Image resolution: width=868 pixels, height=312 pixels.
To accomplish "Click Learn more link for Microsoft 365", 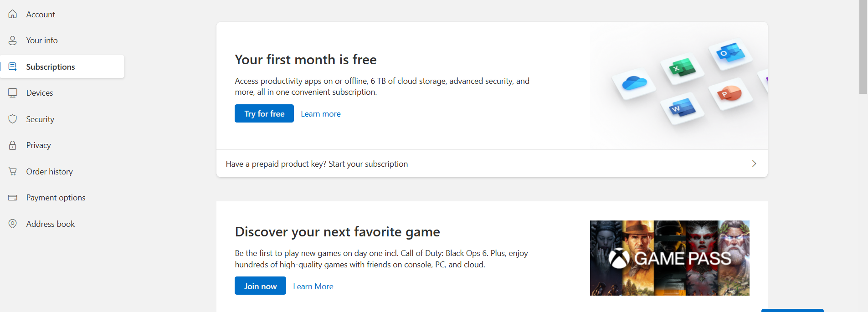I will click(x=321, y=114).
